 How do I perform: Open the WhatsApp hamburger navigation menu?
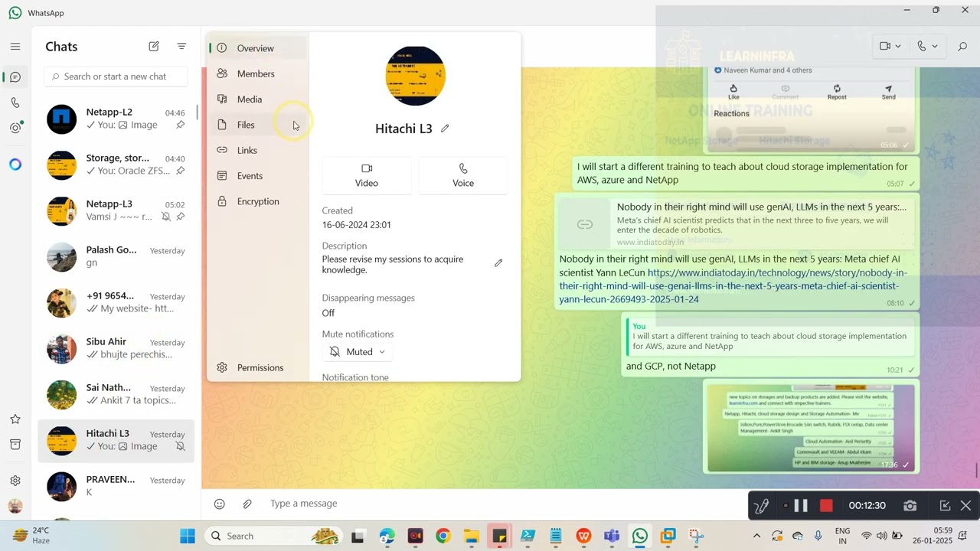tap(15, 47)
